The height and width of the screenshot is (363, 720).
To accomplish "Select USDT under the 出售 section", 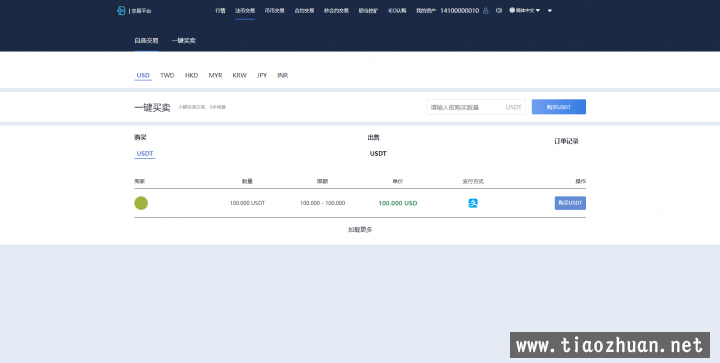I will click(x=378, y=154).
